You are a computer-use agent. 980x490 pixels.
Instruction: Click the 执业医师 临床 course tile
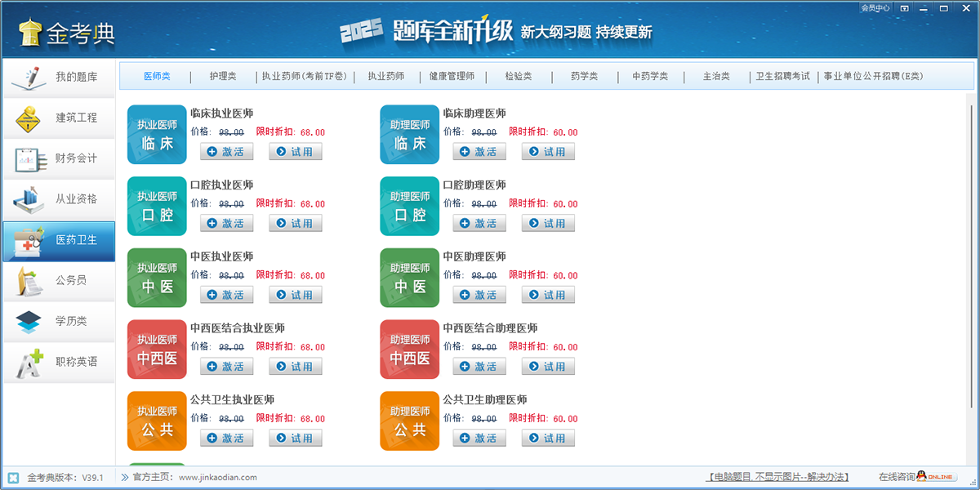[x=157, y=135]
